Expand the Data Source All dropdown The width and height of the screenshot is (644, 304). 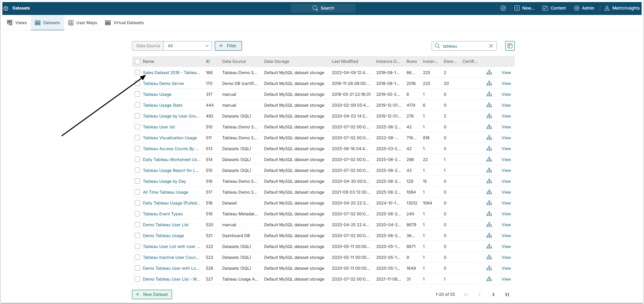click(x=188, y=46)
